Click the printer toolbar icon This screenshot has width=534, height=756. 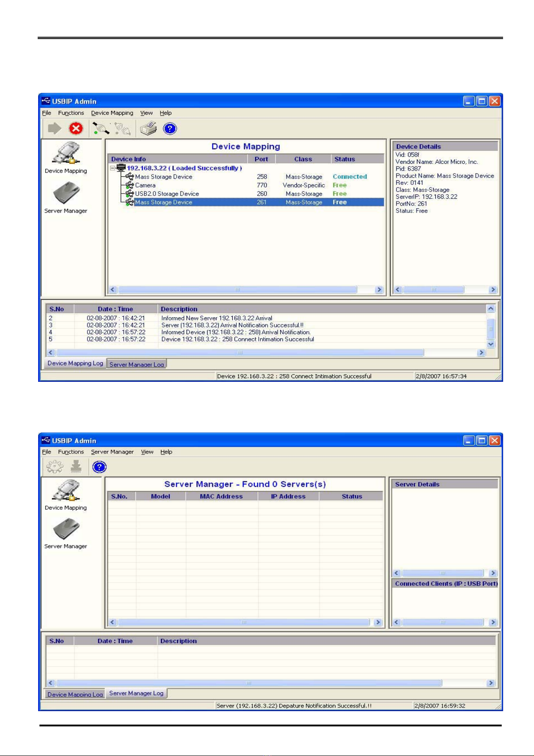[x=148, y=129]
